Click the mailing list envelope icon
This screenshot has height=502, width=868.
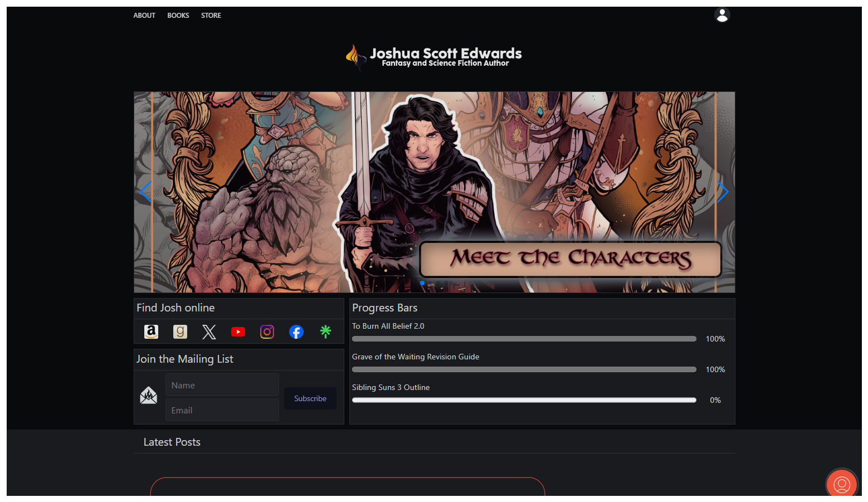148,396
